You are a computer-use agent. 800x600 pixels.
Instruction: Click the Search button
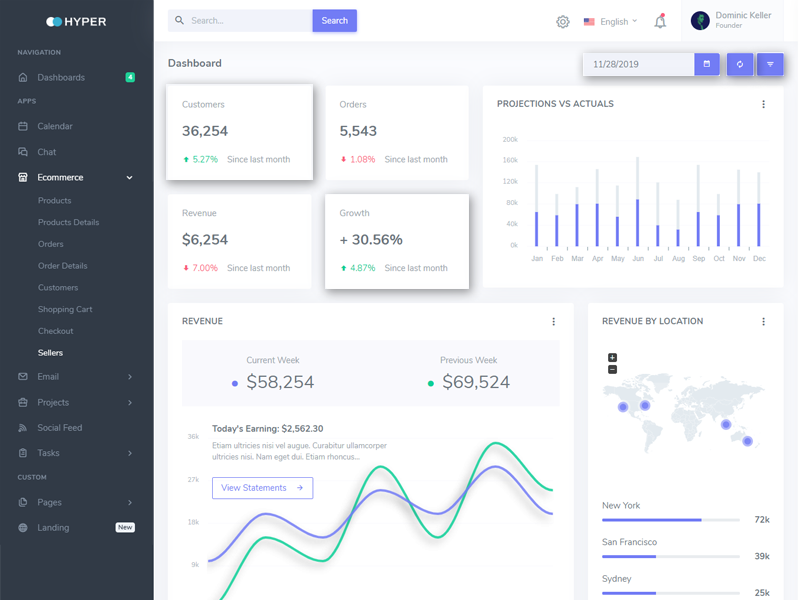(x=335, y=21)
